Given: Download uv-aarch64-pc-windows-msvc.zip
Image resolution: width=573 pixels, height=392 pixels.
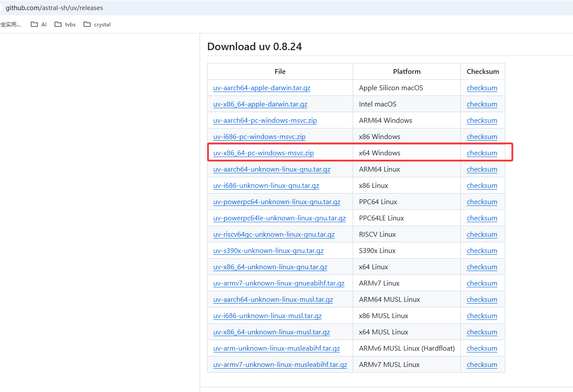Looking at the screenshot, I should click(265, 121).
